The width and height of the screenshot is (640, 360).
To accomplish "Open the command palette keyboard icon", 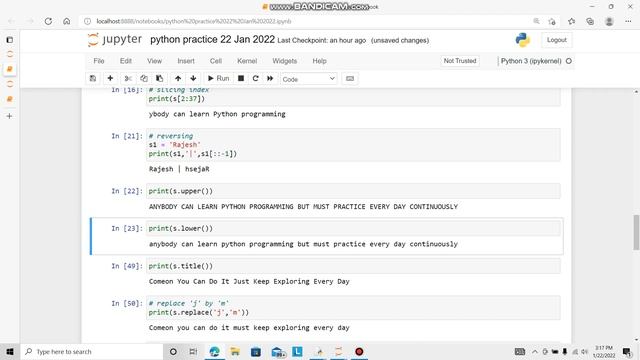I will (350, 78).
